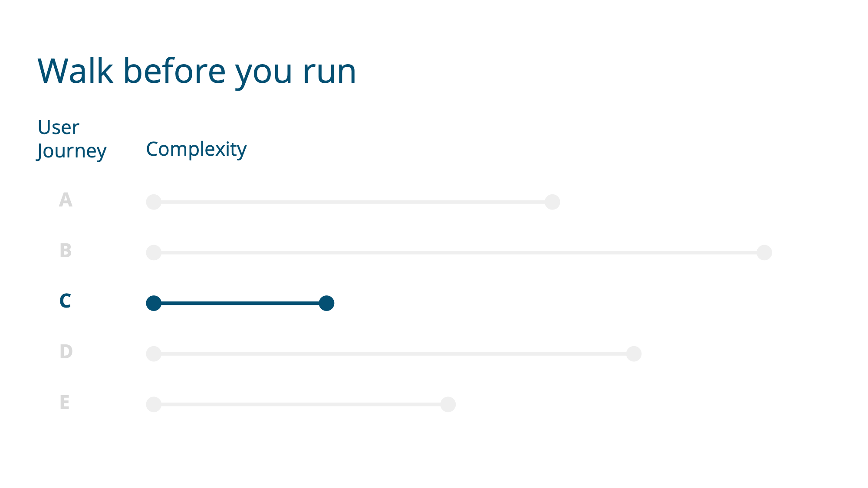Click the row label B
868x488 pixels.
pos(66,250)
